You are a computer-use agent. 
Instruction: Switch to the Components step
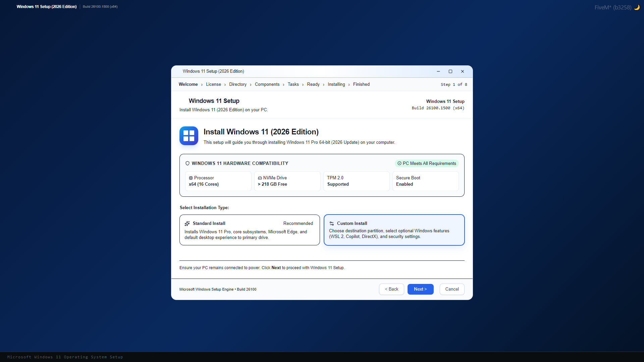point(267,84)
